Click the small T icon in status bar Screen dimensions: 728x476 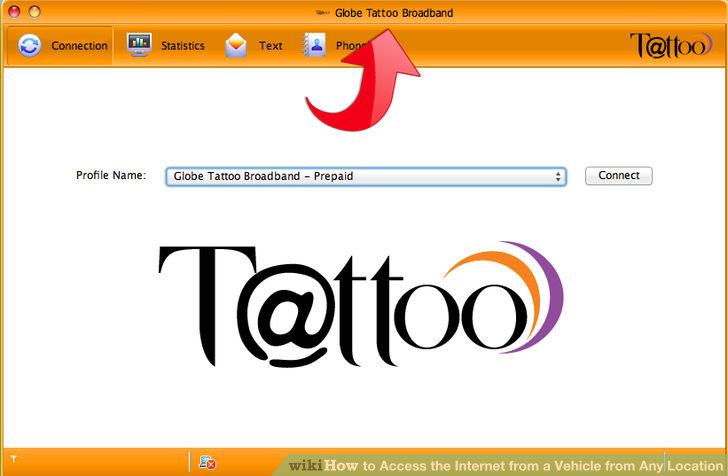point(13,459)
